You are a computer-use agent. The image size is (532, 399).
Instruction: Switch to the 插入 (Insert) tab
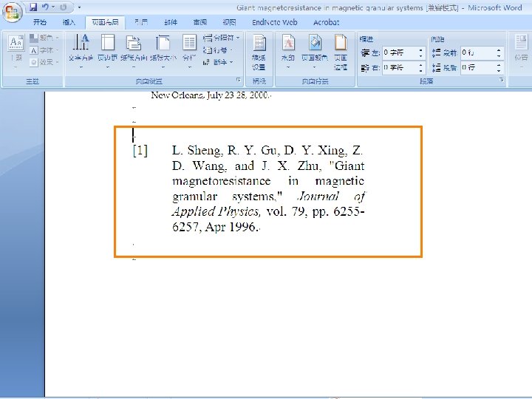(x=69, y=22)
